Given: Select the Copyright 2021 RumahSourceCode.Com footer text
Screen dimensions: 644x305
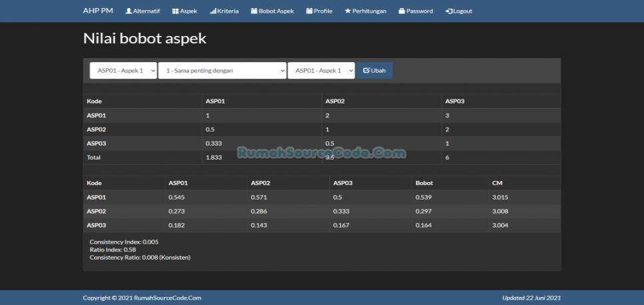Looking at the screenshot, I should pos(142,298).
